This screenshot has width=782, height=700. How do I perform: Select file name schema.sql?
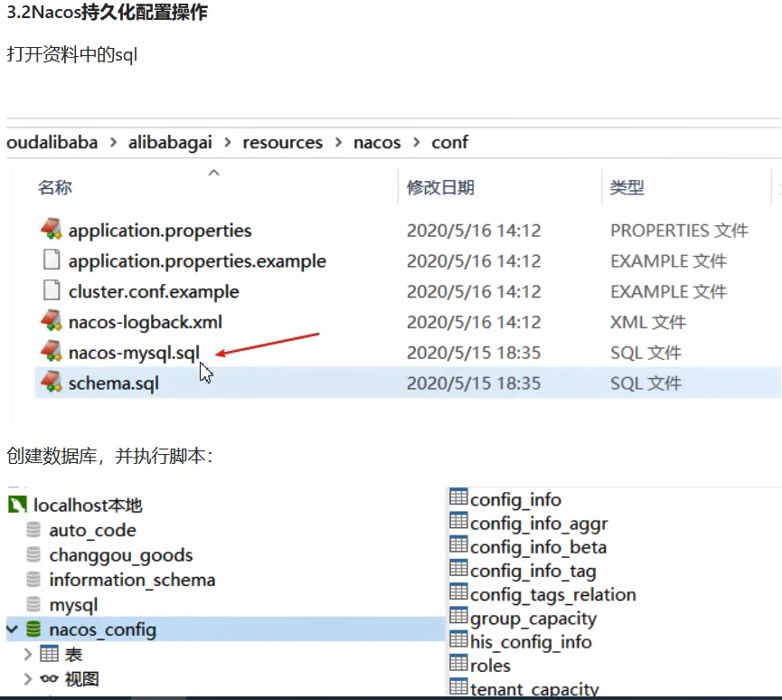(114, 383)
